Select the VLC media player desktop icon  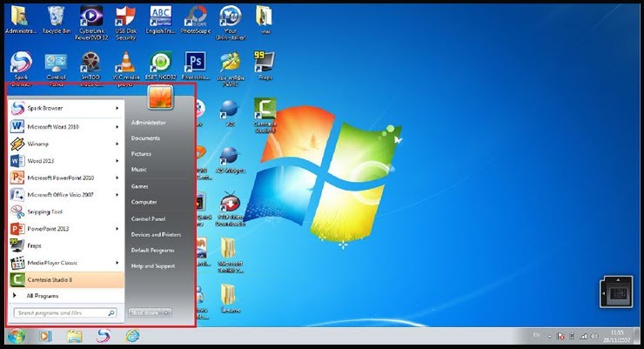(125, 64)
